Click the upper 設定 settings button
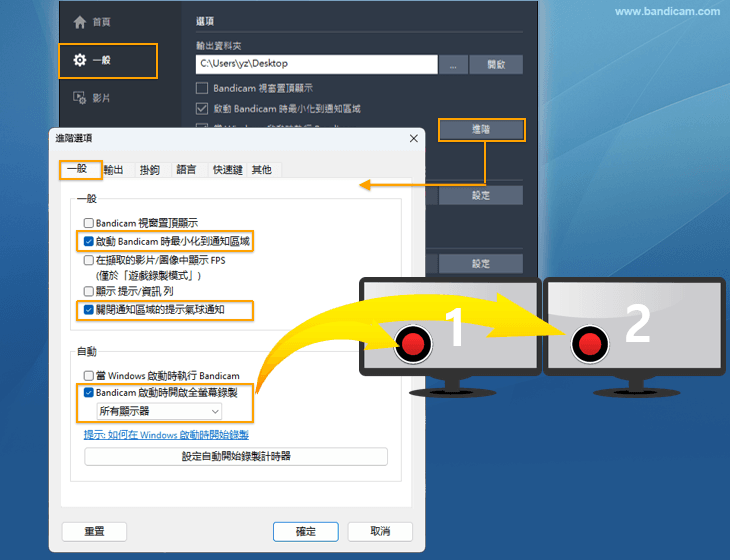Viewport: 730px width, 560px height. tap(480, 196)
